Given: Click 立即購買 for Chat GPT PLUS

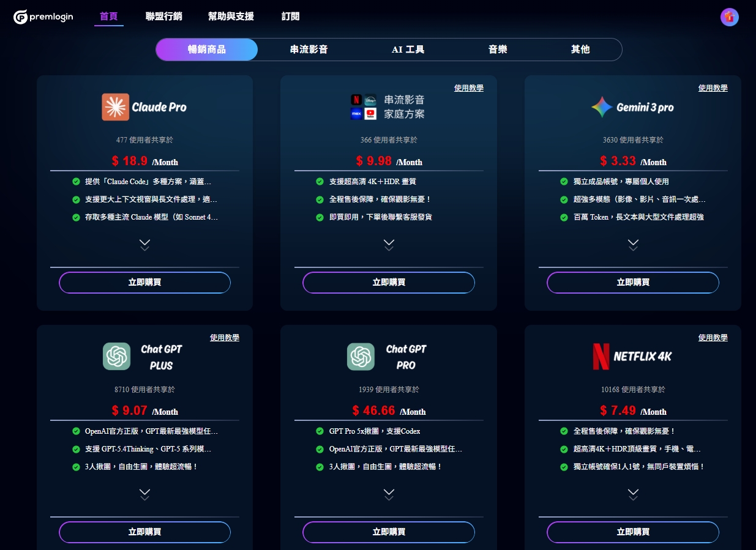Looking at the screenshot, I should 144,532.
